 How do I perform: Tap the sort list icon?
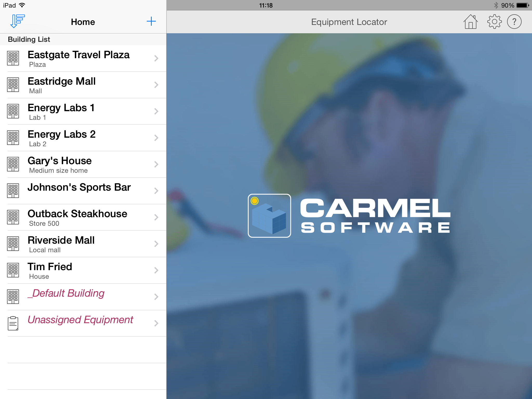pyautogui.click(x=17, y=21)
